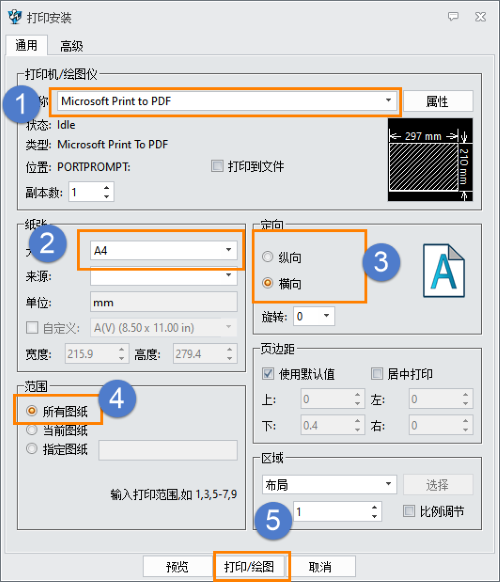The width and height of the screenshot is (500, 582).
Task: Enable the 比例调节 checkbox
Action: coord(409,511)
